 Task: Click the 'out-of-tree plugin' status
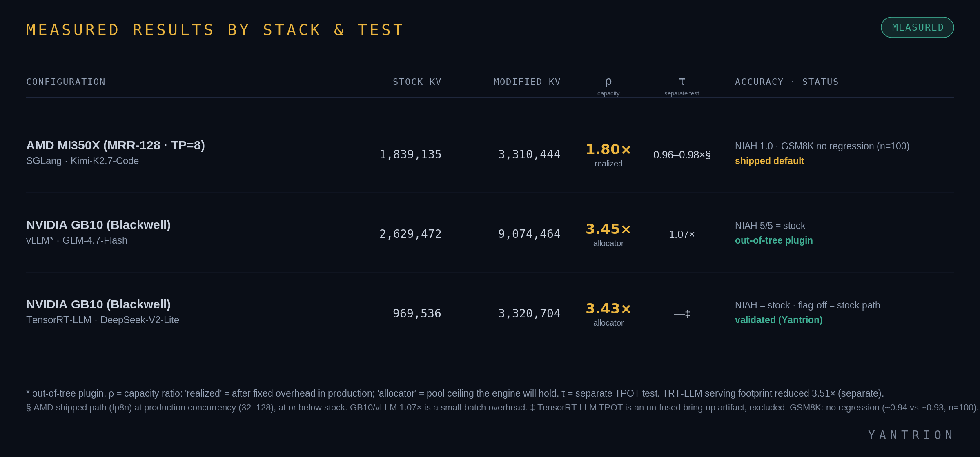point(774,240)
